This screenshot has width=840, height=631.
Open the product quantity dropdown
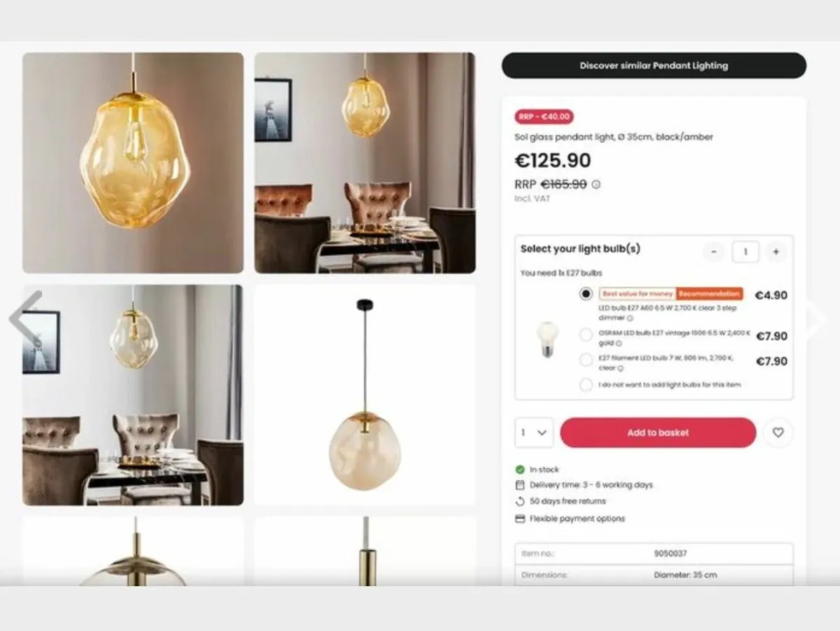534,433
